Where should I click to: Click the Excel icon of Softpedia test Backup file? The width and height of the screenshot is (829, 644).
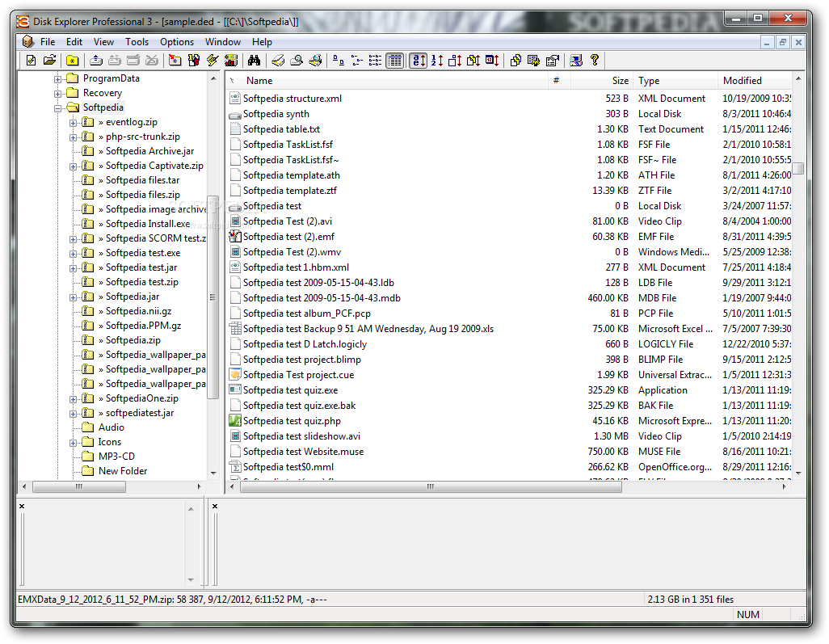235,329
